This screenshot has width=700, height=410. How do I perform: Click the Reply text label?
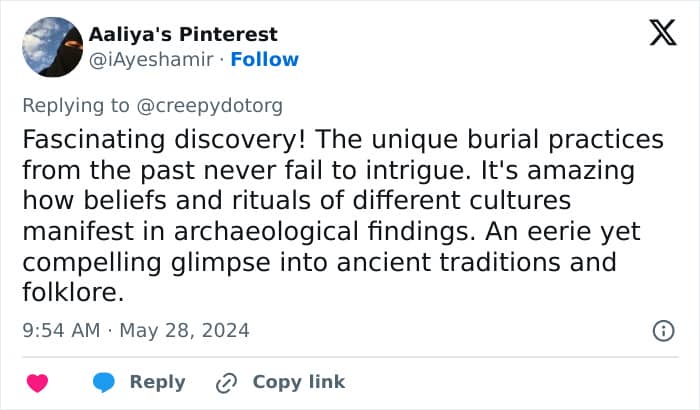click(x=157, y=382)
